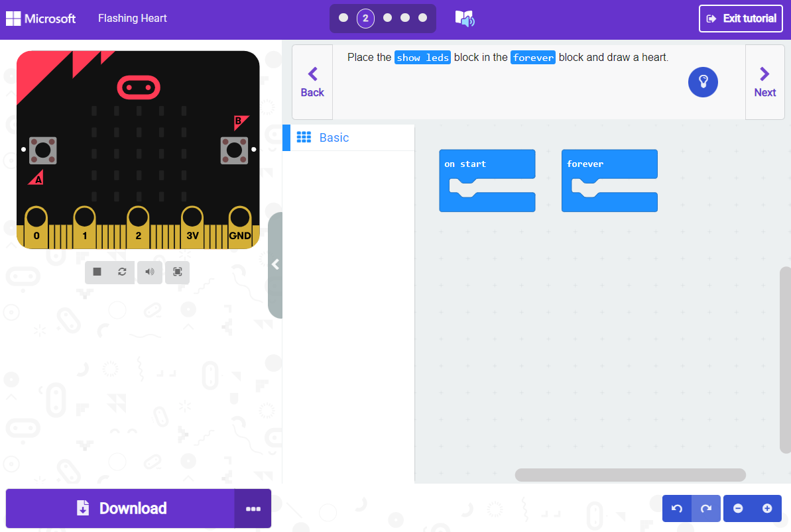Mute the simulator sound
Screen dimensions: 791x532
[149, 272]
